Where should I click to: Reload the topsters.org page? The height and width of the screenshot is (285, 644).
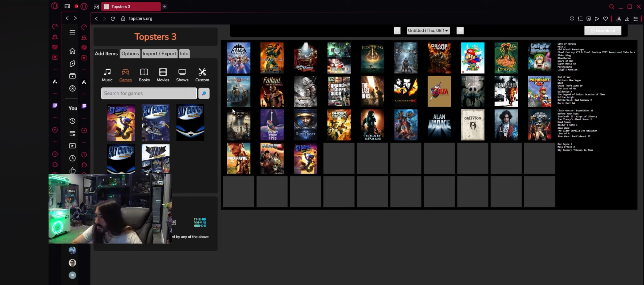[x=113, y=19]
